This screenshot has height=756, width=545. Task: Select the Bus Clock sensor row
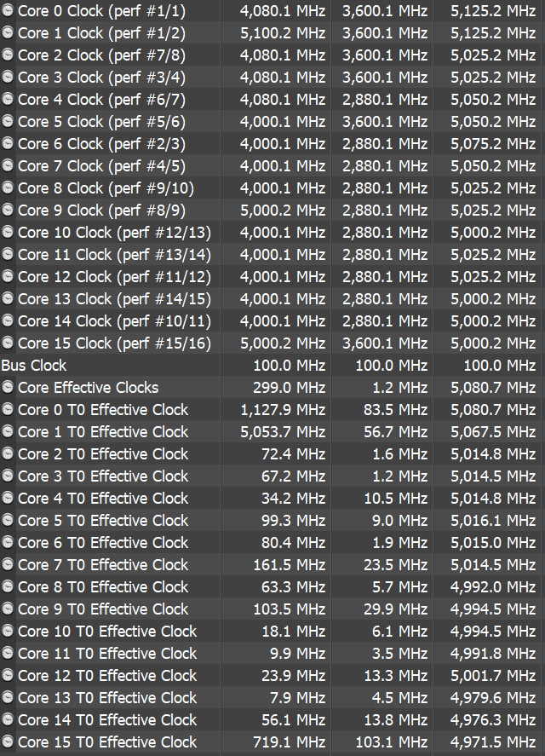(x=272, y=366)
